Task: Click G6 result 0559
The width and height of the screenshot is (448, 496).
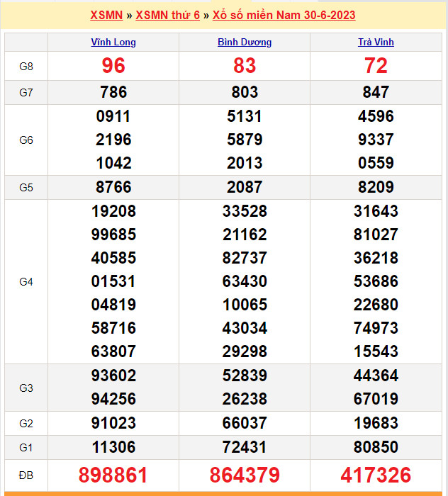Action: coord(376,163)
